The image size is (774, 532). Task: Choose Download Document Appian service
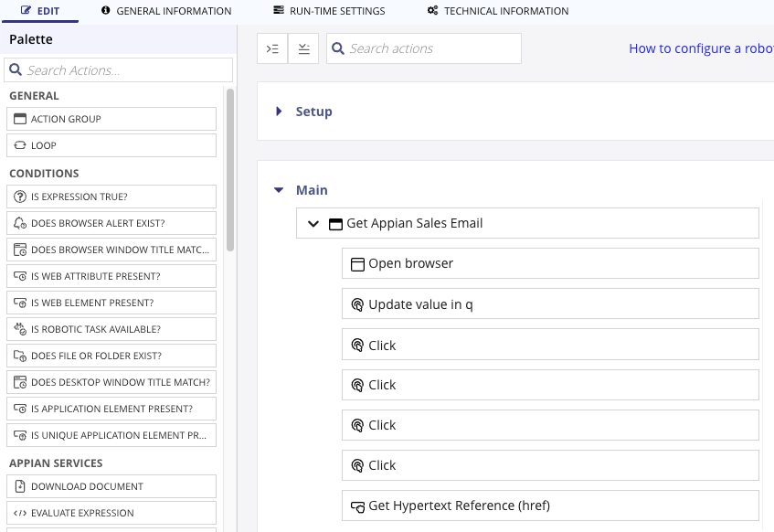click(111, 486)
